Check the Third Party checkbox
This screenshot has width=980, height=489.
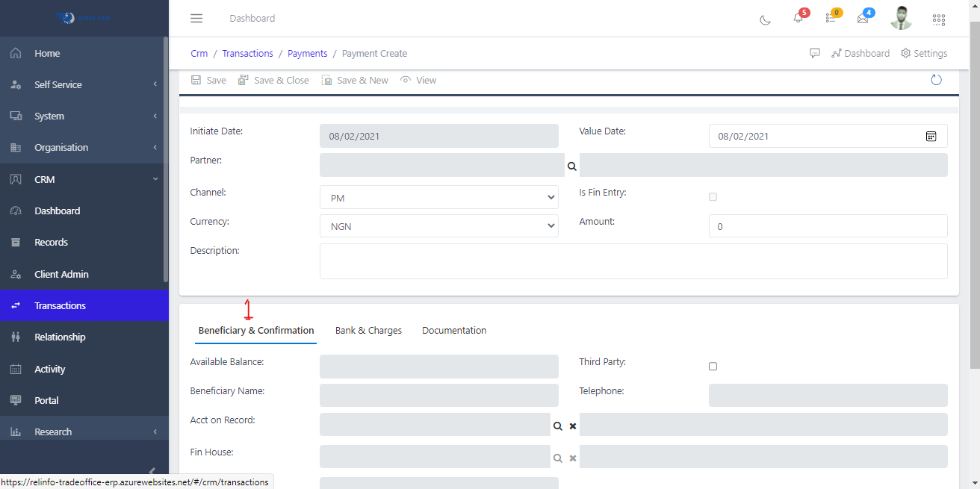click(x=713, y=366)
